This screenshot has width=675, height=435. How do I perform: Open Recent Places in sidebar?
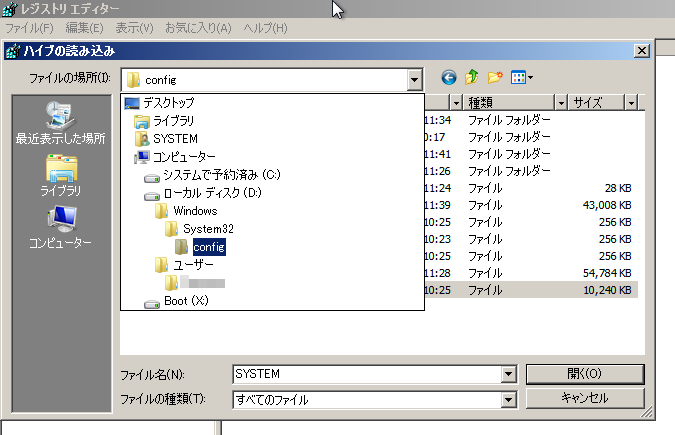(x=60, y=123)
